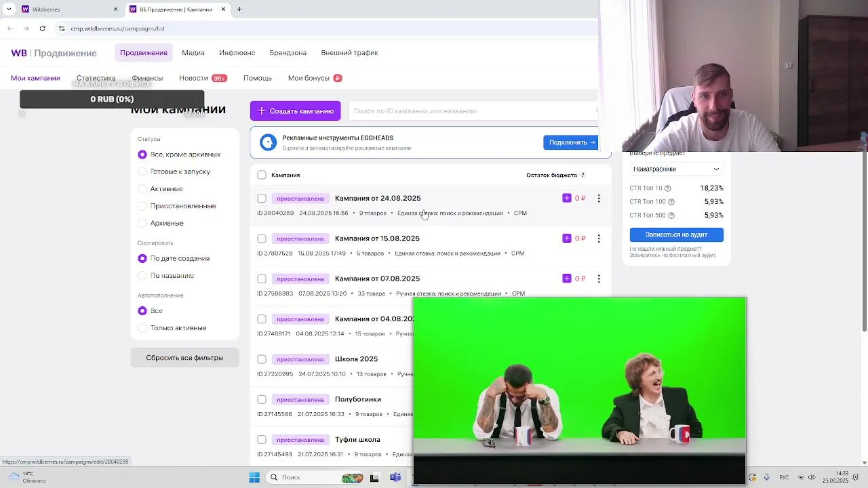This screenshot has height=488, width=868.
Task: Click the Создать кампанию button
Action: coord(296,111)
